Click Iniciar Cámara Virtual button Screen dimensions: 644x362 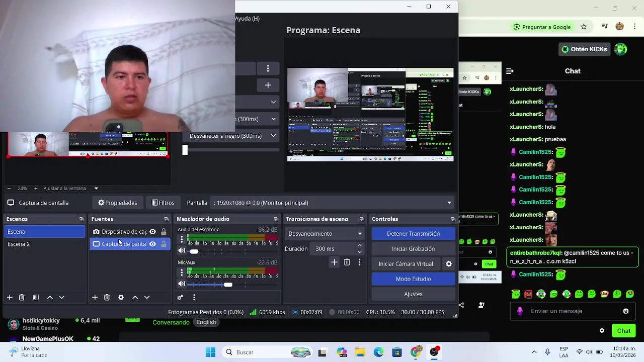(406, 264)
